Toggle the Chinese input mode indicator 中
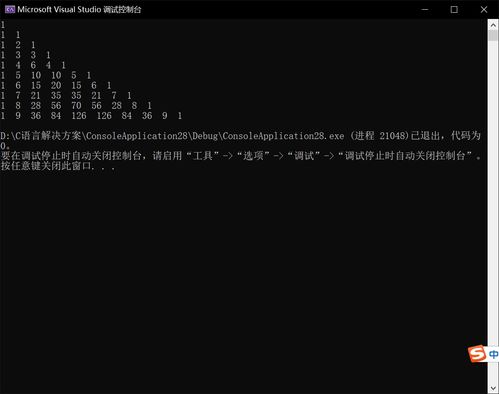This screenshot has width=499, height=394. 493,354
